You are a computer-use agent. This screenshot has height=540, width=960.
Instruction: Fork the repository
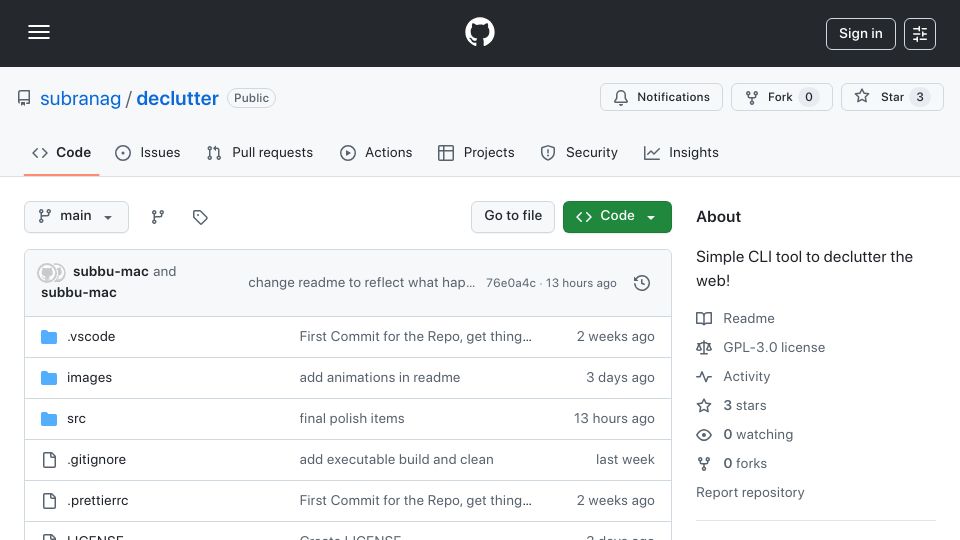[781, 97]
